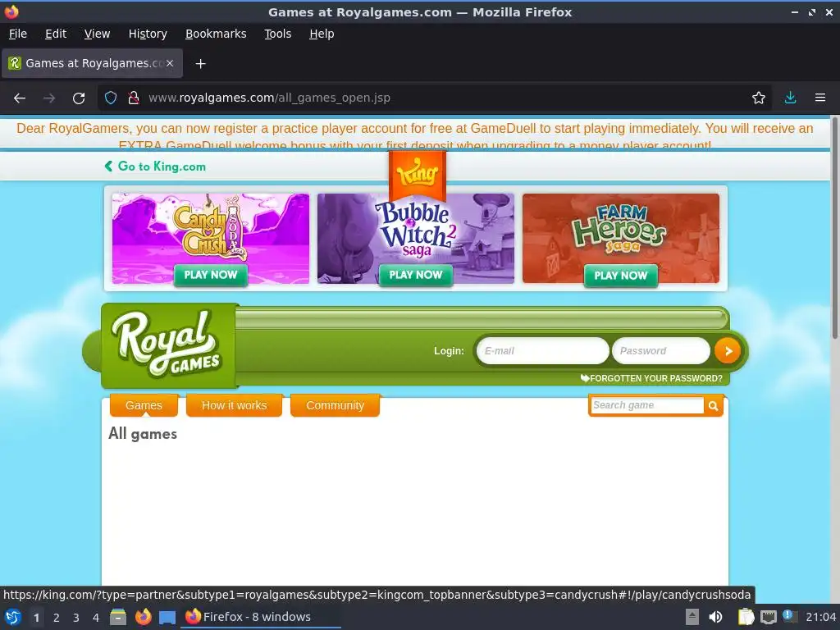Image resolution: width=840 pixels, height=630 pixels.
Task: Play Now on Bubble Witch 2 Saga
Action: click(416, 275)
